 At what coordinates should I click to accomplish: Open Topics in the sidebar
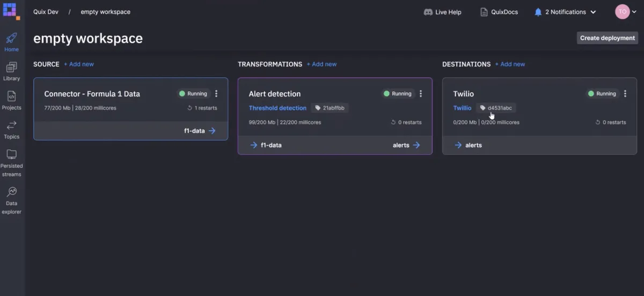[11, 130]
